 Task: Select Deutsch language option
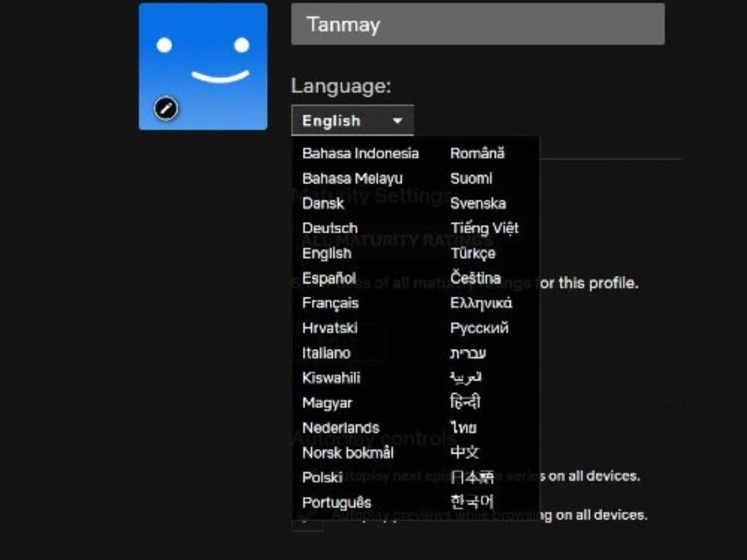coord(330,228)
